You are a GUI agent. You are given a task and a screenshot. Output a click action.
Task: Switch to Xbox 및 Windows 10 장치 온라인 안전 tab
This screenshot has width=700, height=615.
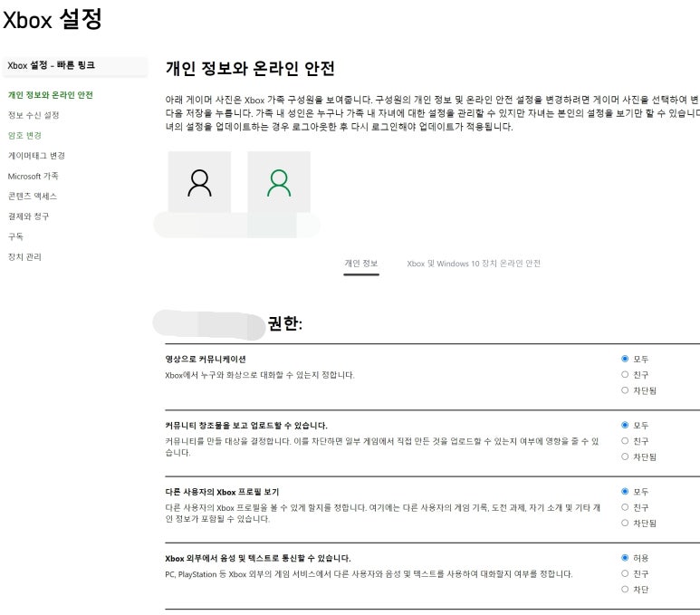[474, 264]
